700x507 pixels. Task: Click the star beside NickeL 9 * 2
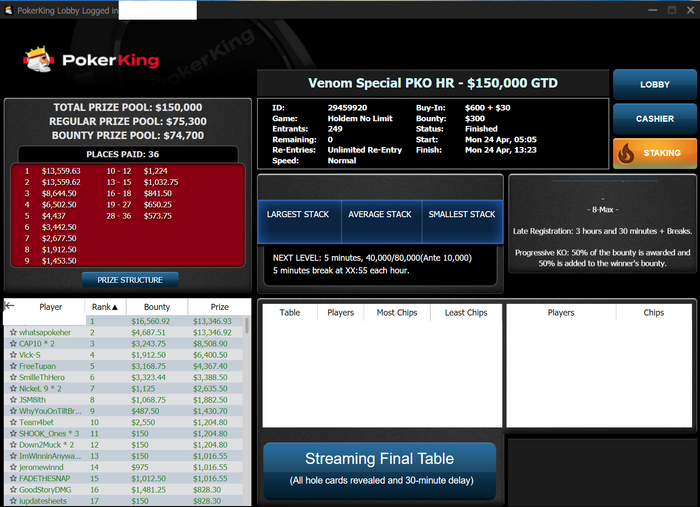click(13, 389)
